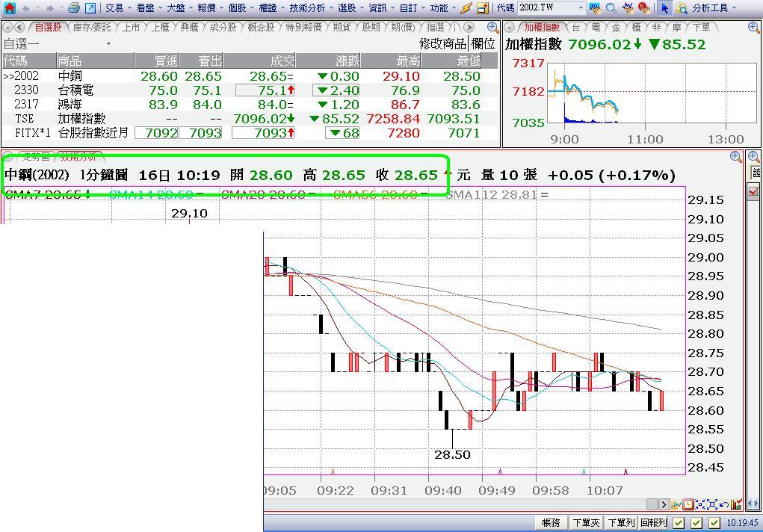The image size is (763, 532).
Task: Switch to the 成分股 tab
Action: 223,27
